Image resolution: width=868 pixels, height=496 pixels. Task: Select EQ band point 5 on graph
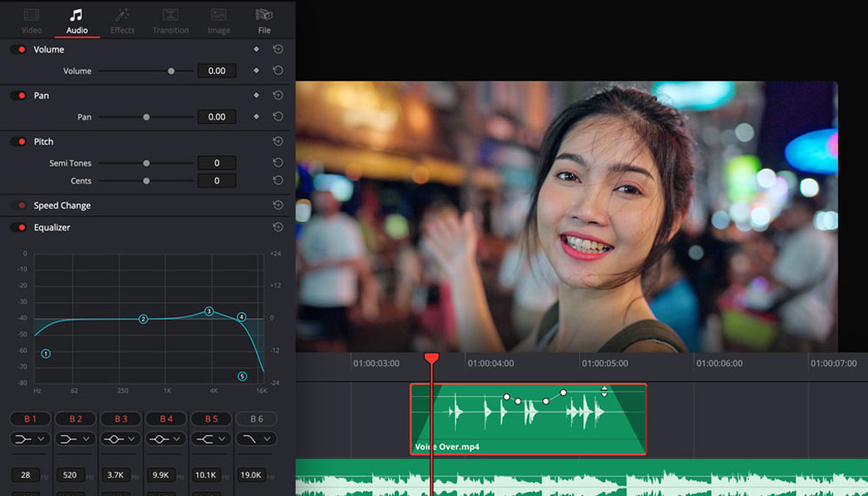(242, 376)
